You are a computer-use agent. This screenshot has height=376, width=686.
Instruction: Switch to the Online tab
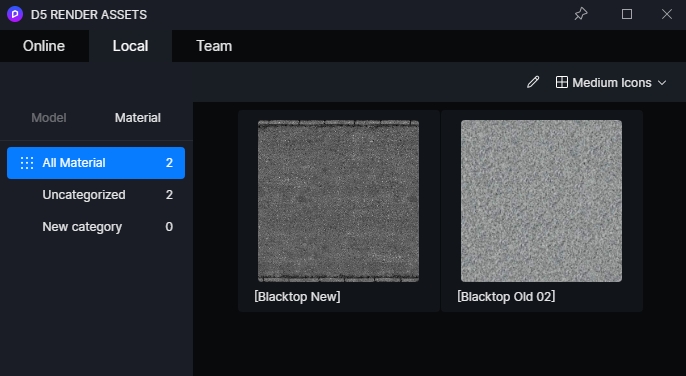click(x=44, y=46)
